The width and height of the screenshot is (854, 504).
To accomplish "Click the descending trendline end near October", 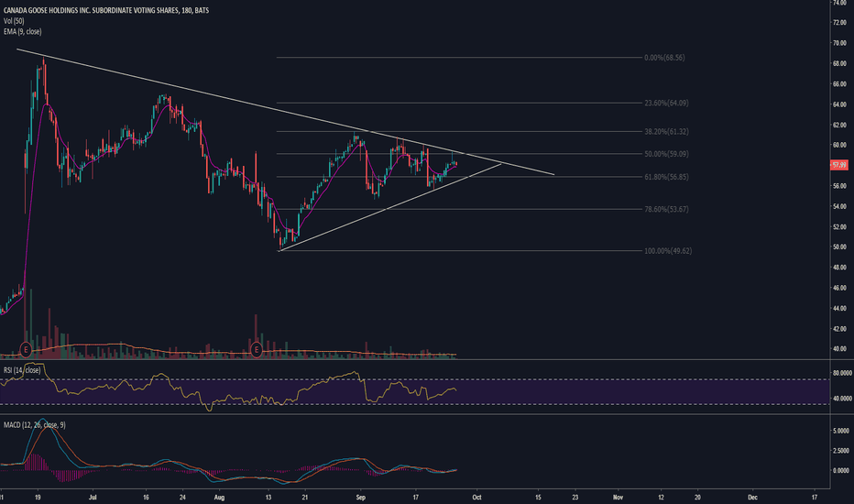I will tap(553, 175).
